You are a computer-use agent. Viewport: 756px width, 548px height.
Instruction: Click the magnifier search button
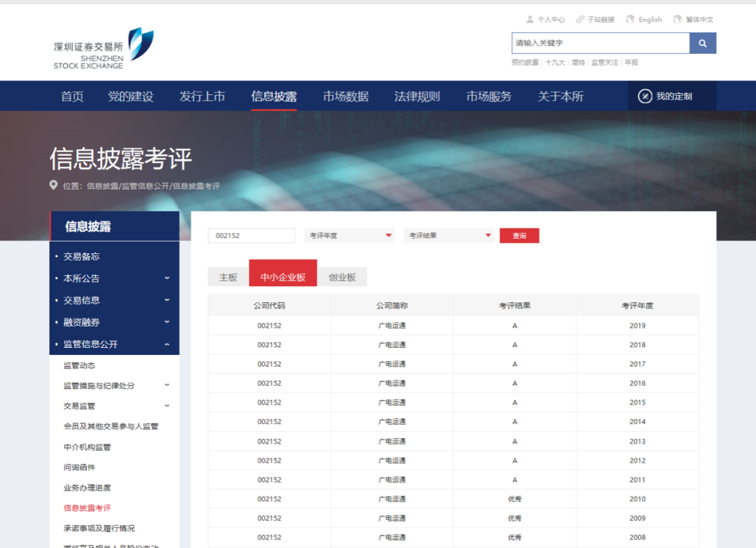[x=702, y=43]
